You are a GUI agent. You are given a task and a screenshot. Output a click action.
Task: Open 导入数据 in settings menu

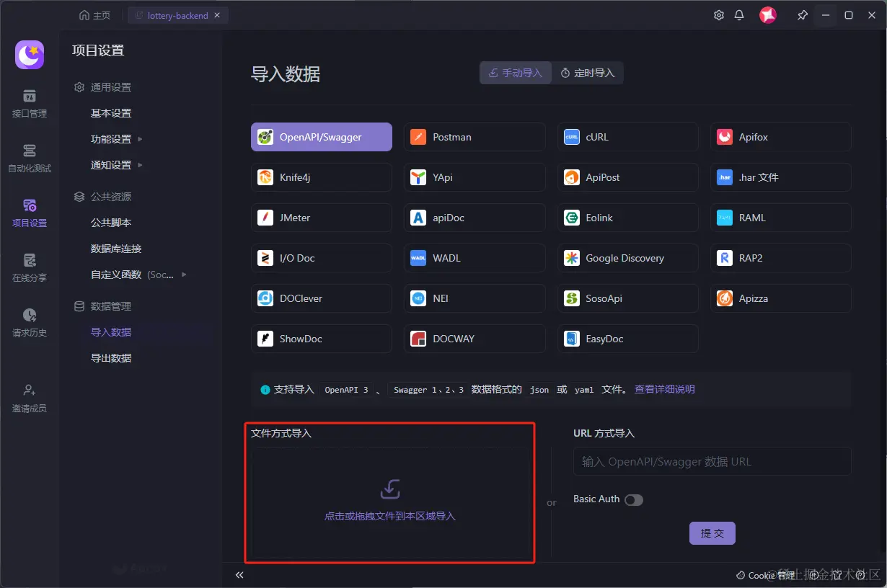click(x=111, y=332)
